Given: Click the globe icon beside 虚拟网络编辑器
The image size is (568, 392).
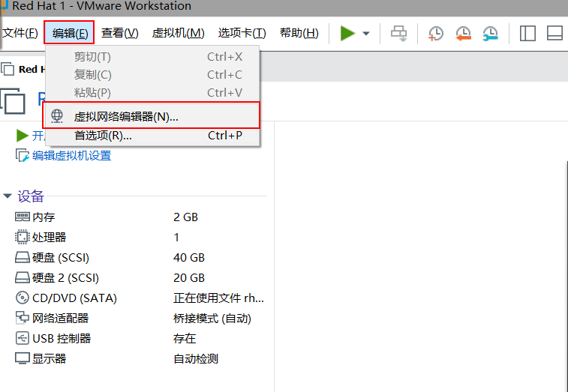Looking at the screenshot, I should click(57, 116).
